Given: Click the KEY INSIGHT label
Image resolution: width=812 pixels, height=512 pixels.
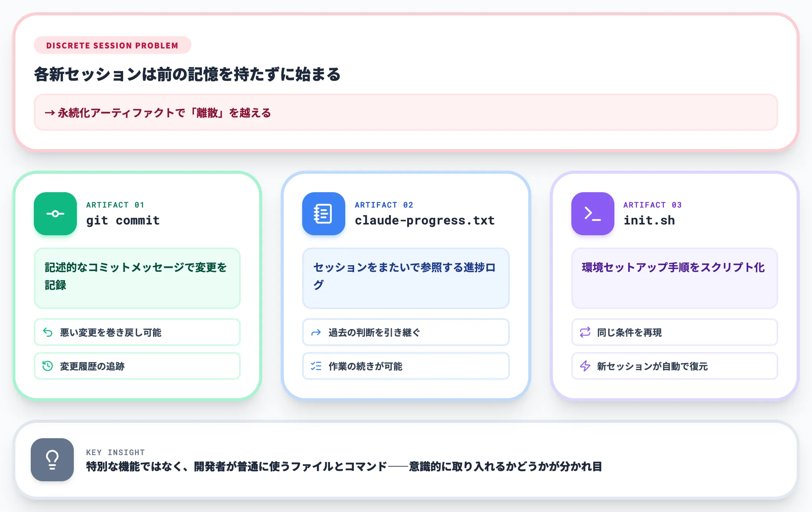Looking at the screenshot, I should (115, 452).
